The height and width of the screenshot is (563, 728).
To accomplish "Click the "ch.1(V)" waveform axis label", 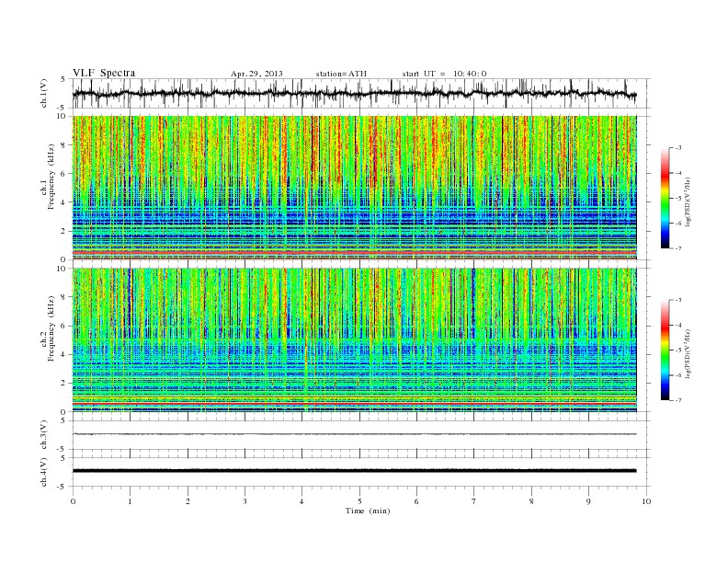I will pyautogui.click(x=44, y=93).
